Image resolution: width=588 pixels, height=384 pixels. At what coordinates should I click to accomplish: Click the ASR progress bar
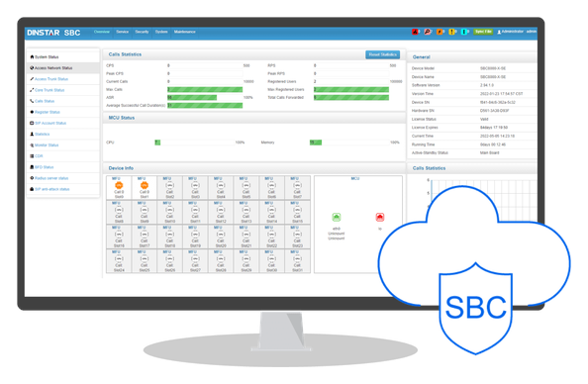point(205,98)
